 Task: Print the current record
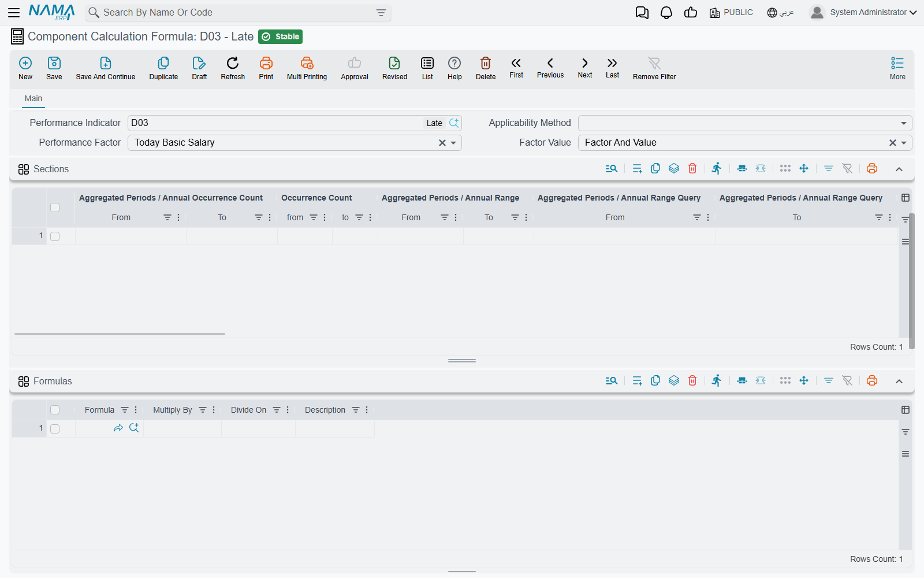point(266,68)
